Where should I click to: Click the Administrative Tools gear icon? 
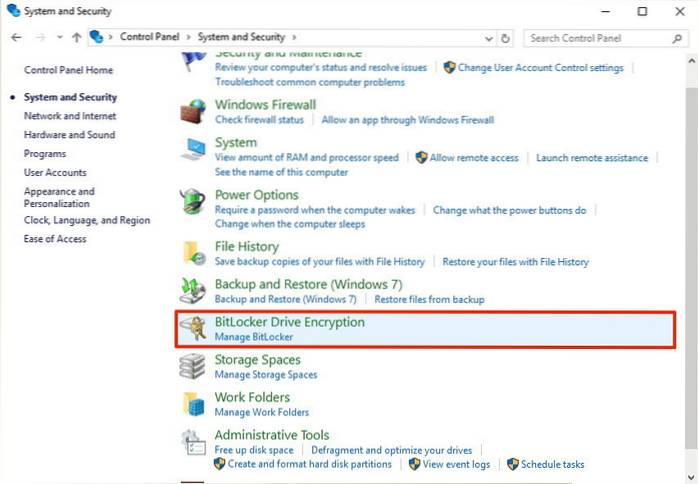point(194,442)
